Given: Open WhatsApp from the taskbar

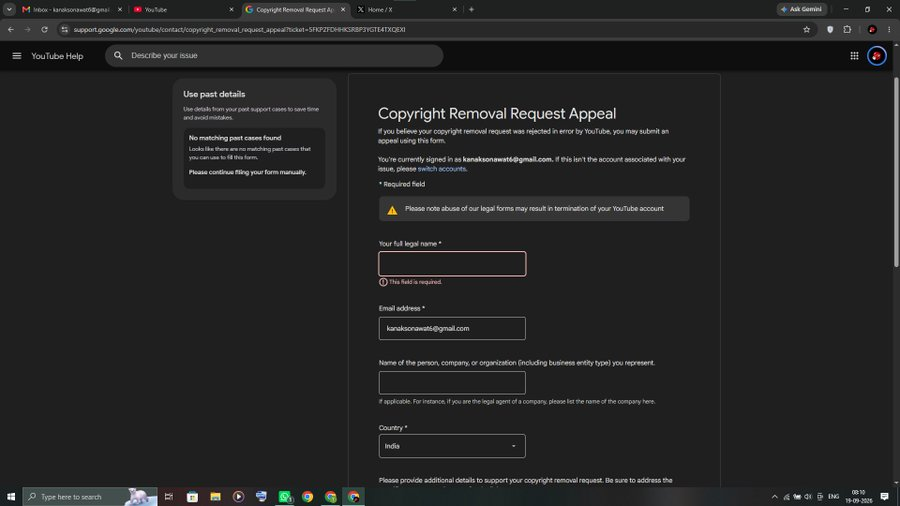Looking at the screenshot, I should click(x=285, y=496).
